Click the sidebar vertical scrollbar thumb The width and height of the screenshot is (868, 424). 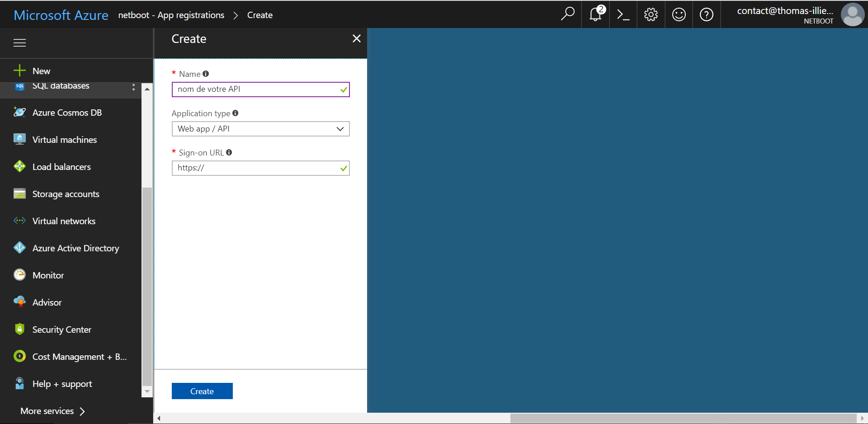[x=147, y=286]
